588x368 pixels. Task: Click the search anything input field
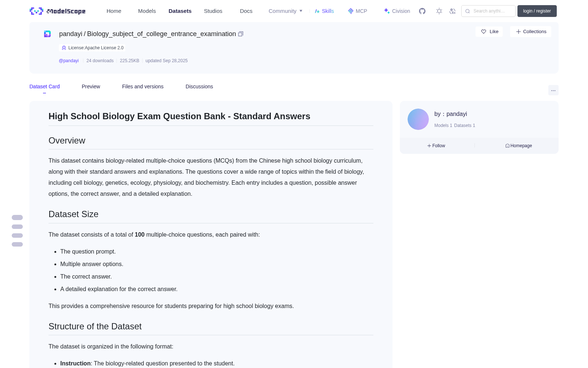click(x=488, y=11)
